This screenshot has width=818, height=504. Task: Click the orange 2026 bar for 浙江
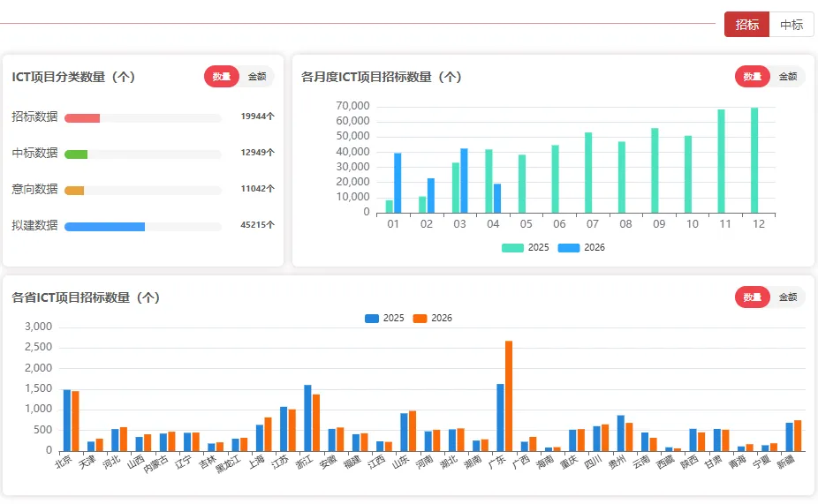(x=316, y=423)
